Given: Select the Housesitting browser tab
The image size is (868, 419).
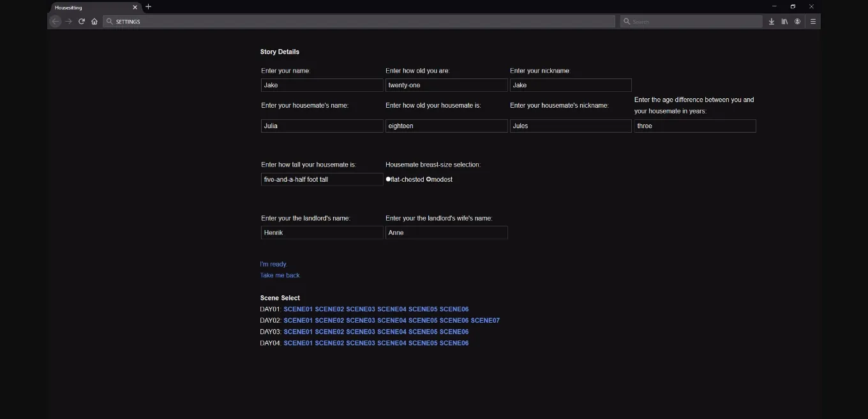Looking at the screenshot, I should (89, 8).
